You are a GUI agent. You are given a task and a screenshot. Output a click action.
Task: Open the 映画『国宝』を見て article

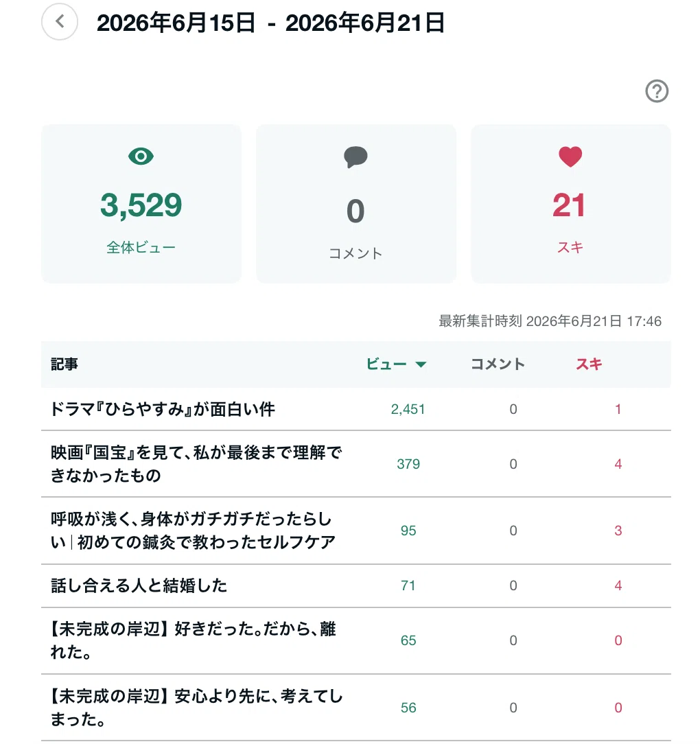click(x=196, y=464)
